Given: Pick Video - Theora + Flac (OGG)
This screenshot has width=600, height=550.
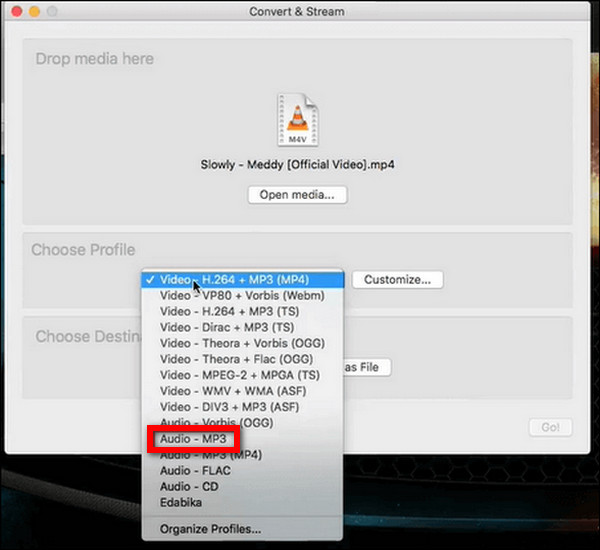Looking at the screenshot, I should point(243,359).
